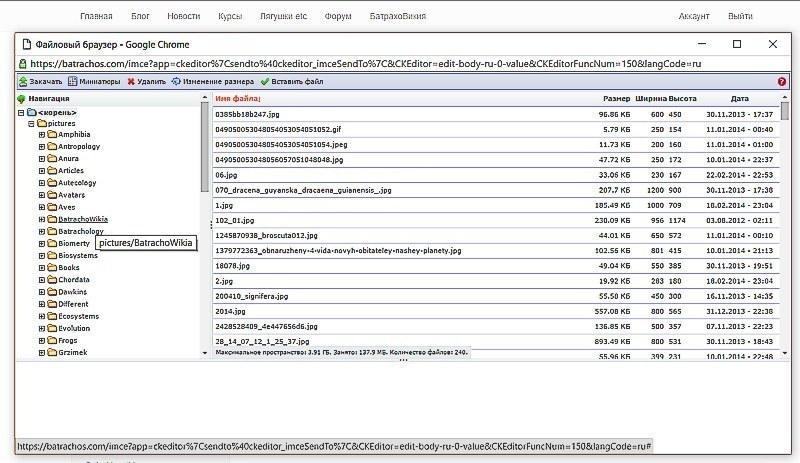The image size is (800, 463).
Task: Expand the Evolution folder tree node
Action: click(42, 329)
